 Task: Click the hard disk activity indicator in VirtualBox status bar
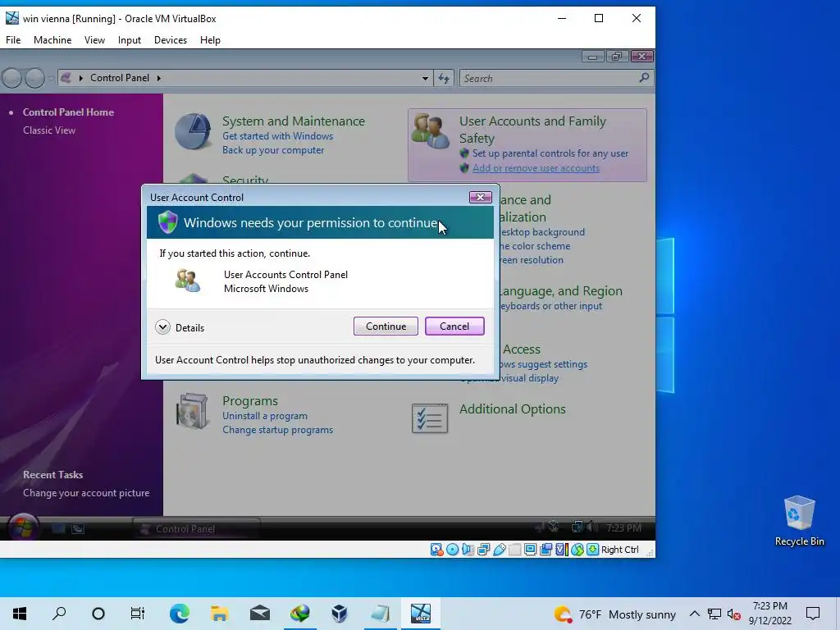point(436,550)
